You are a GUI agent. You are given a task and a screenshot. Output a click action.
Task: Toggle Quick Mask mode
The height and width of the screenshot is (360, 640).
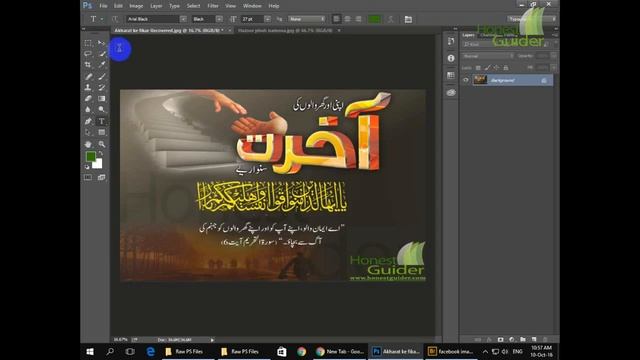pyautogui.click(x=88, y=178)
